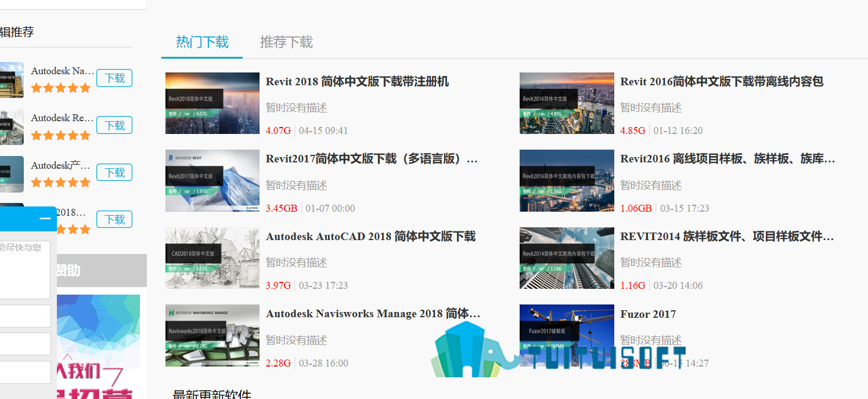Click the Fuzor2017破解版 crane thumbnail
This screenshot has height=399, width=868.
tap(567, 336)
